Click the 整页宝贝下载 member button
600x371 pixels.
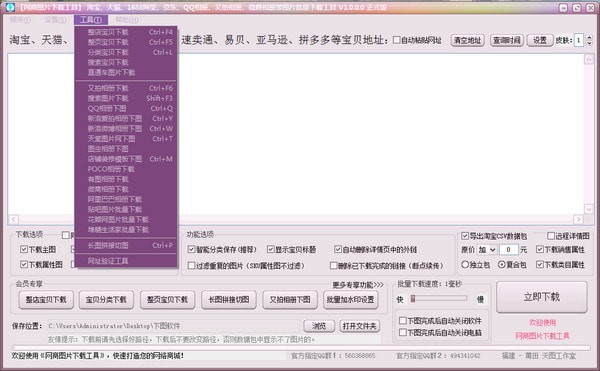click(x=167, y=299)
